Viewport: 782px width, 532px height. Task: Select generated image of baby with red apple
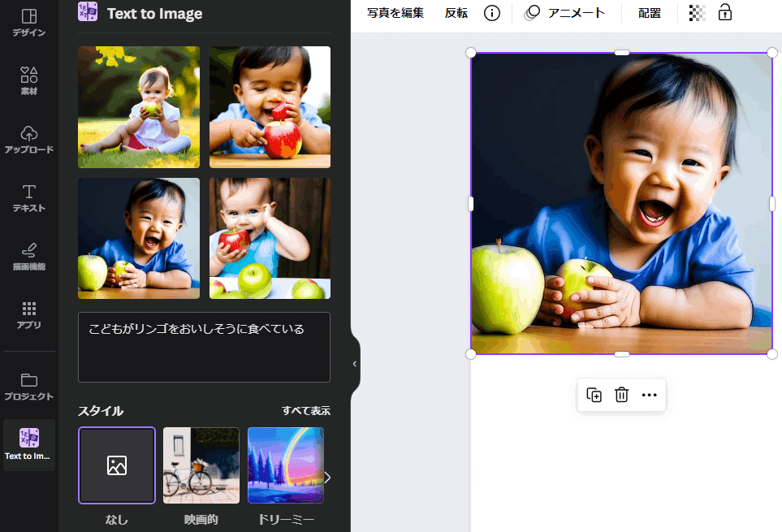pos(270,107)
